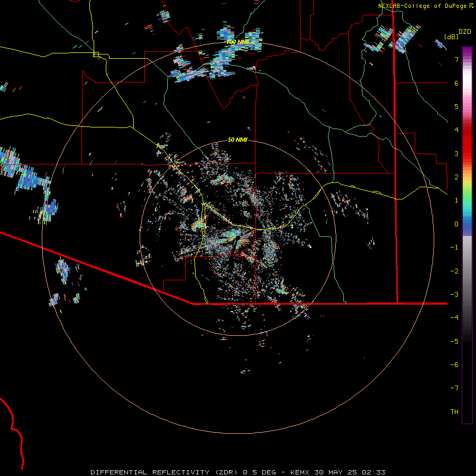Click the "[dB]" unit label

[x=452, y=36]
